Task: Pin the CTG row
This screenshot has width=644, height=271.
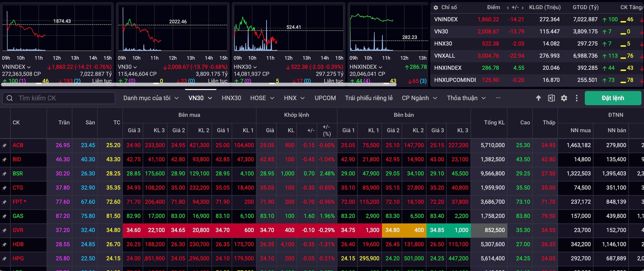Action: point(4,188)
